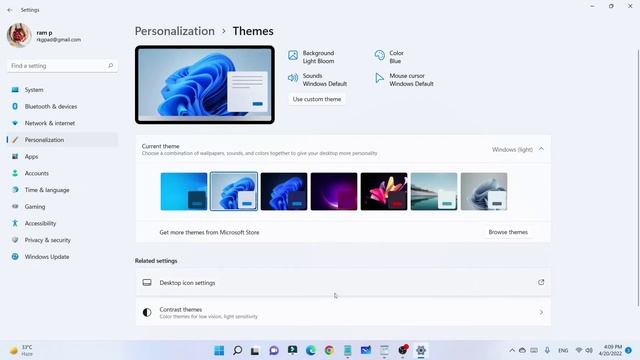Open the Chat icon on the taskbar

(274, 350)
